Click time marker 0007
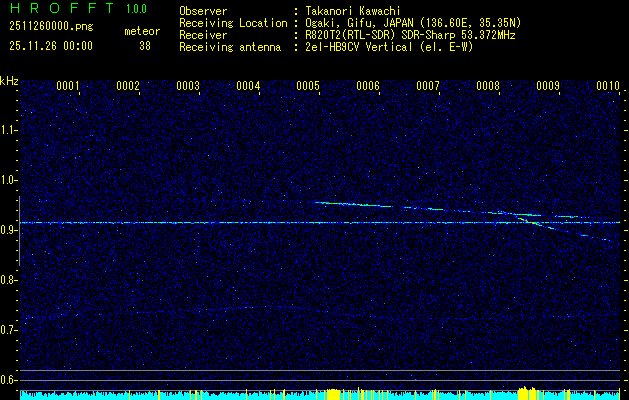Screen dimensions: 629x400 point(428,85)
